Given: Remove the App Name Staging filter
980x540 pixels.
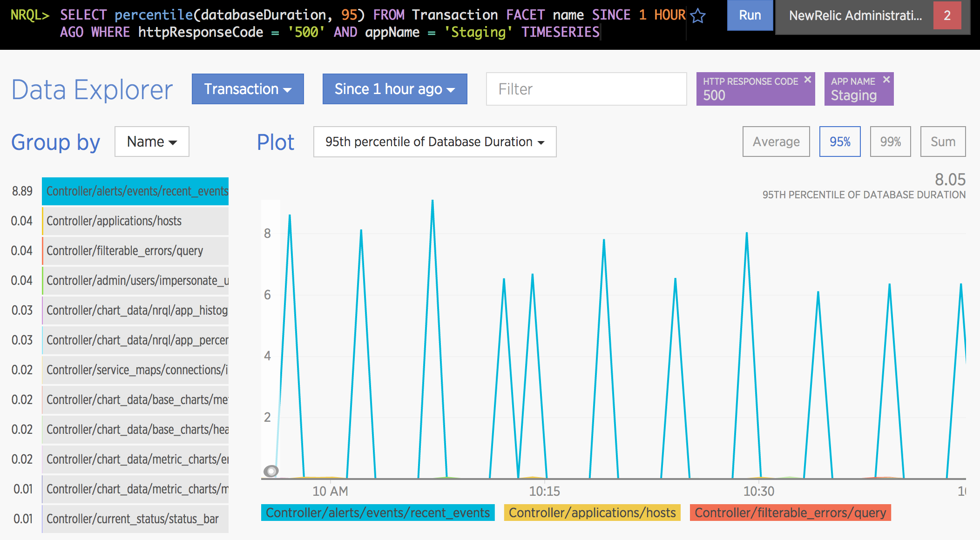Looking at the screenshot, I should coord(886,80).
